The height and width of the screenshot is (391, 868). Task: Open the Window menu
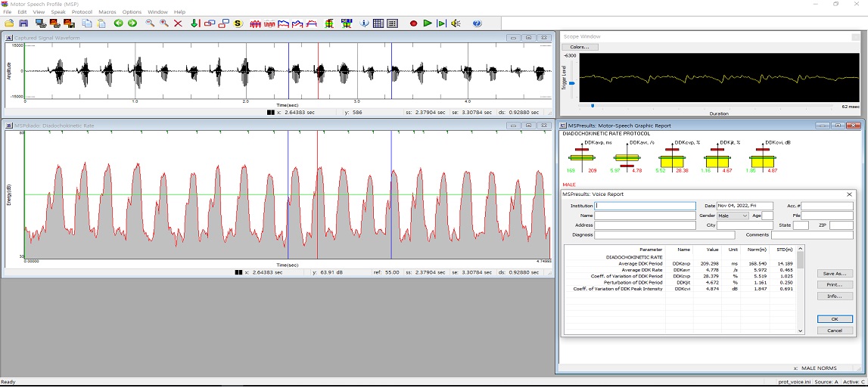point(157,11)
